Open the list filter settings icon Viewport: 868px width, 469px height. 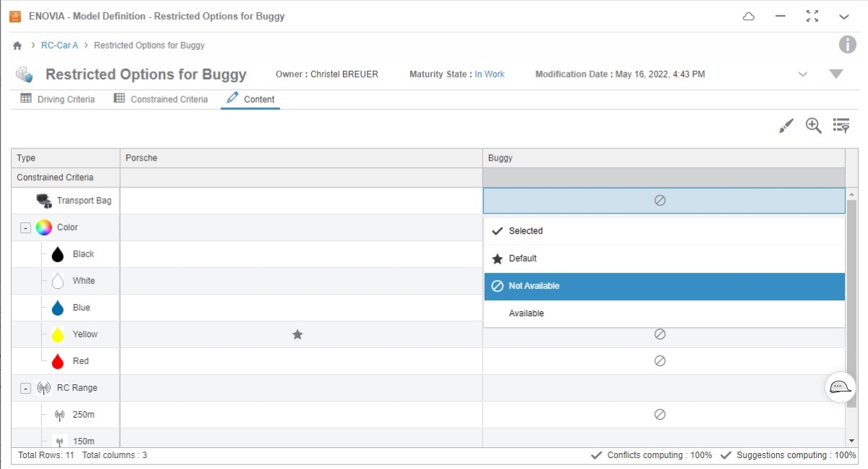click(841, 126)
